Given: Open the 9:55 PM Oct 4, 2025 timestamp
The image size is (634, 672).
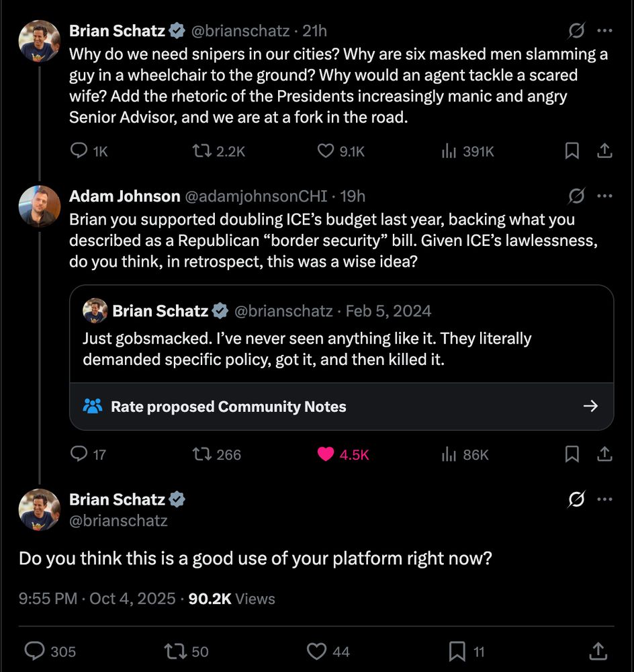Looking at the screenshot, I should tap(97, 599).
